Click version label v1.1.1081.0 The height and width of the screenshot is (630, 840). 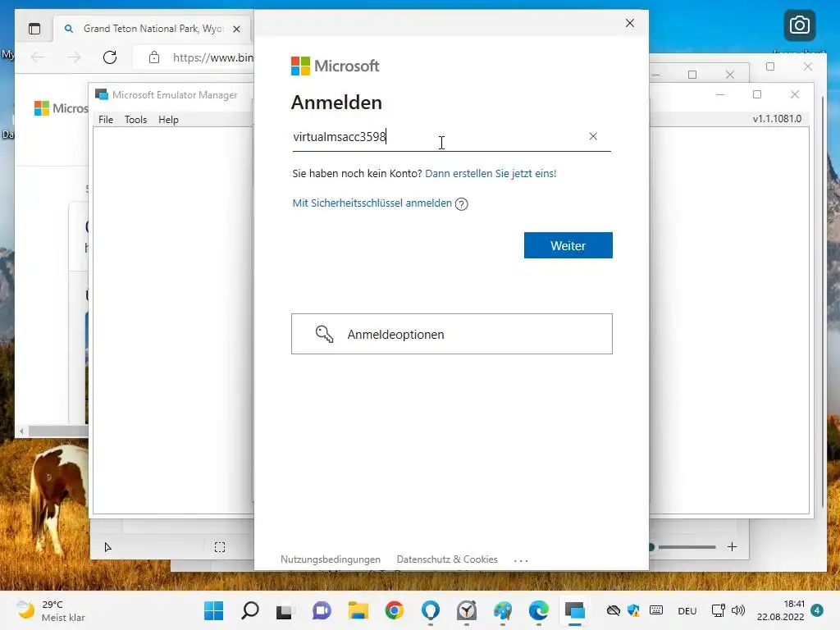(777, 118)
